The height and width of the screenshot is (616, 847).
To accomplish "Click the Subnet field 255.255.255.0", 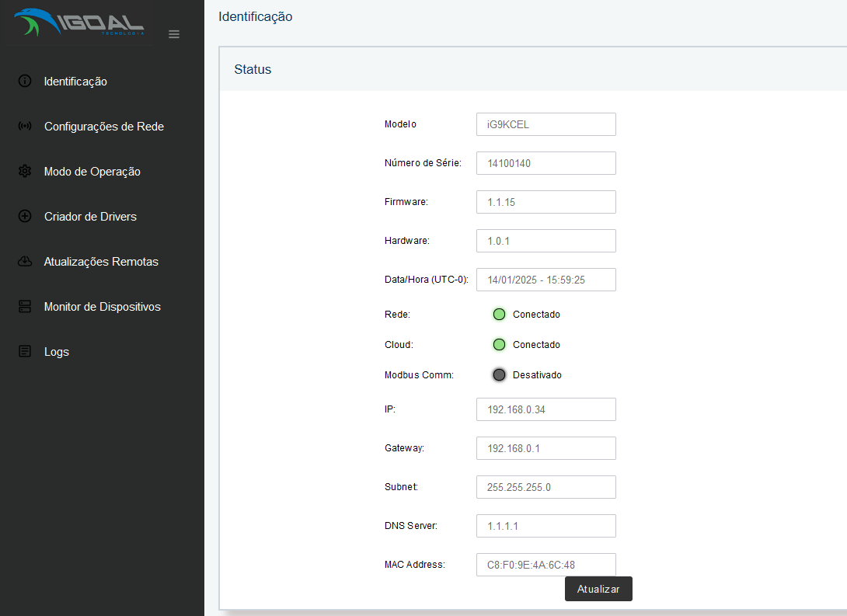I will click(x=546, y=487).
